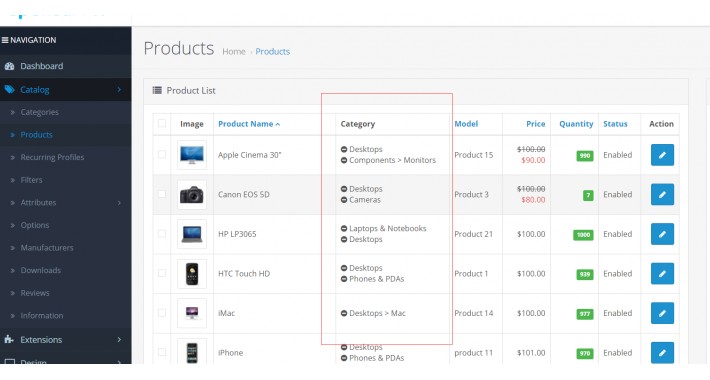Click the Extensions puzzle icon
Image resolution: width=710 pixels, height=380 pixels.
(9, 339)
